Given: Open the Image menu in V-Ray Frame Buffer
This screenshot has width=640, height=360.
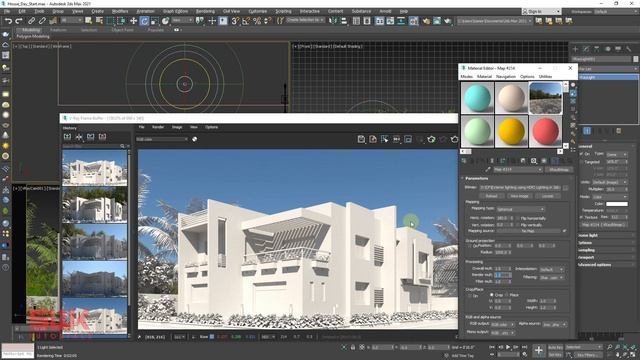Looking at the screenshot, I should click(x=177, y=127).
